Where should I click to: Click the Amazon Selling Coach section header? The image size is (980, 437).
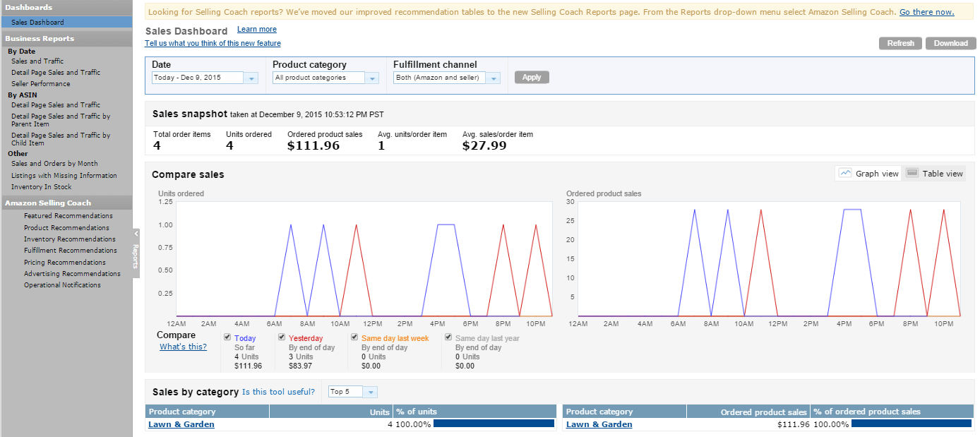coord(66,203)
